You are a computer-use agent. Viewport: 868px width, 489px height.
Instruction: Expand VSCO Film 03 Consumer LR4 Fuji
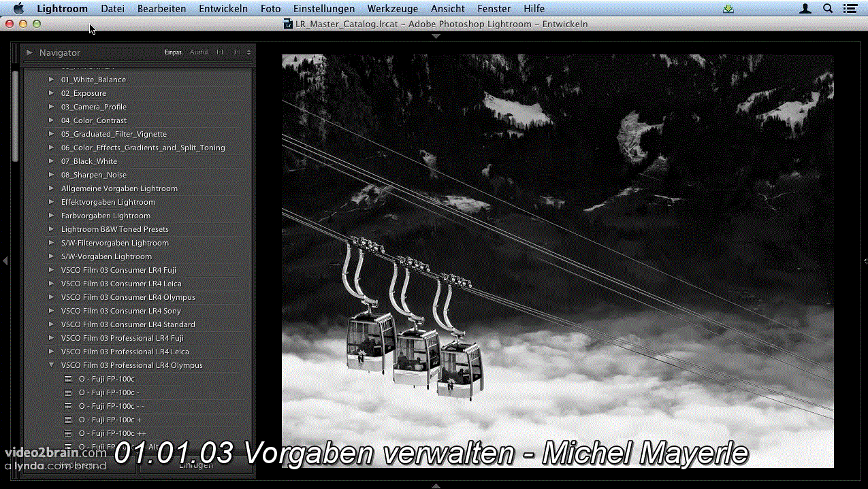tap(51, 270)
